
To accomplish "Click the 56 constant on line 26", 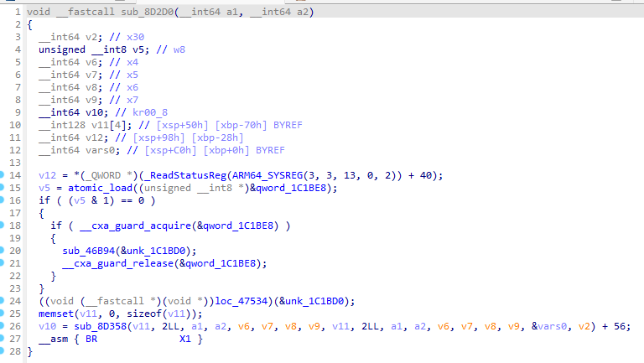I will 620,326.
